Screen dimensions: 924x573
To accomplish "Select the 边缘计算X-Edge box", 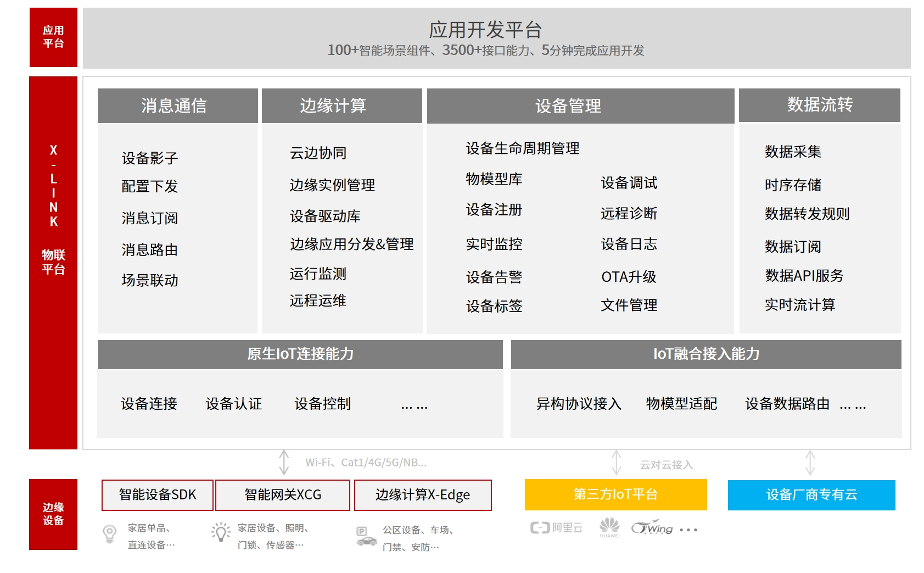I will pos(423,495).
